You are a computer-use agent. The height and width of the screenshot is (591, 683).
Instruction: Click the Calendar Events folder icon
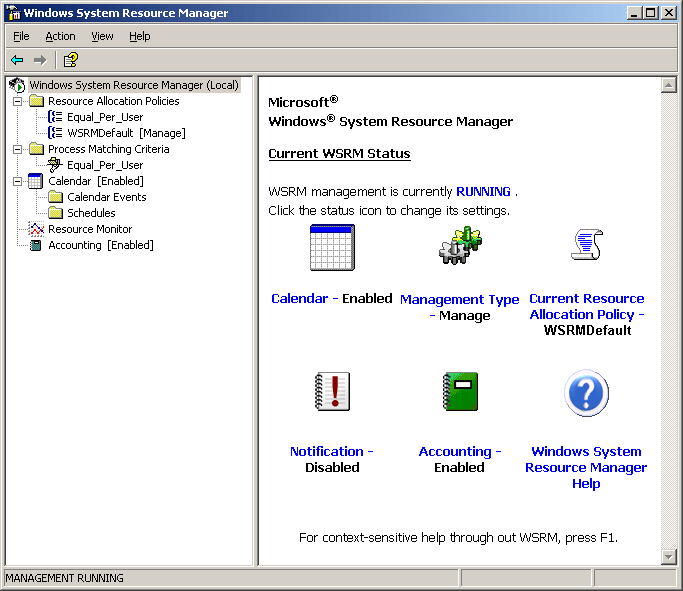pyautogui.click(x=55, y=197)
